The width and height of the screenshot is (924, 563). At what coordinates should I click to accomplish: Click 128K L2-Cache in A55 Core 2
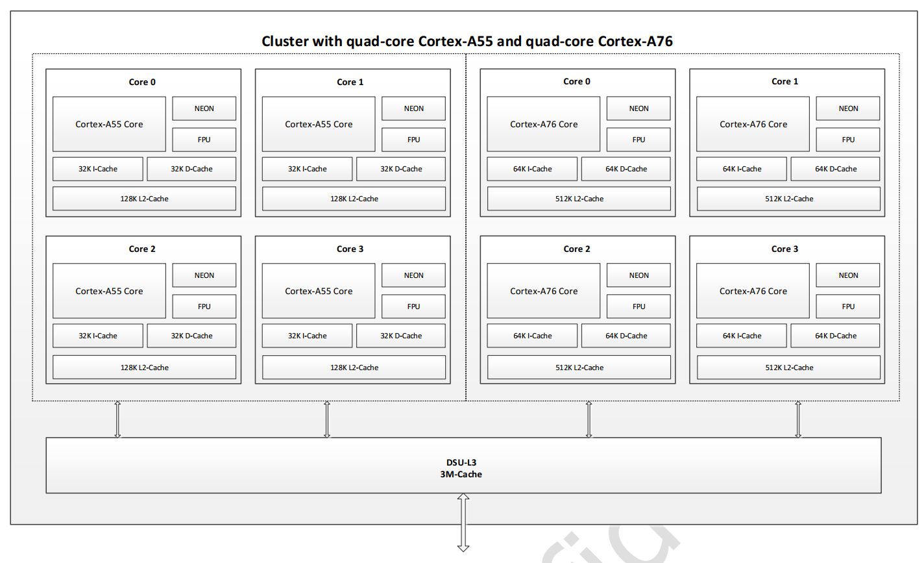click(144, 368)
